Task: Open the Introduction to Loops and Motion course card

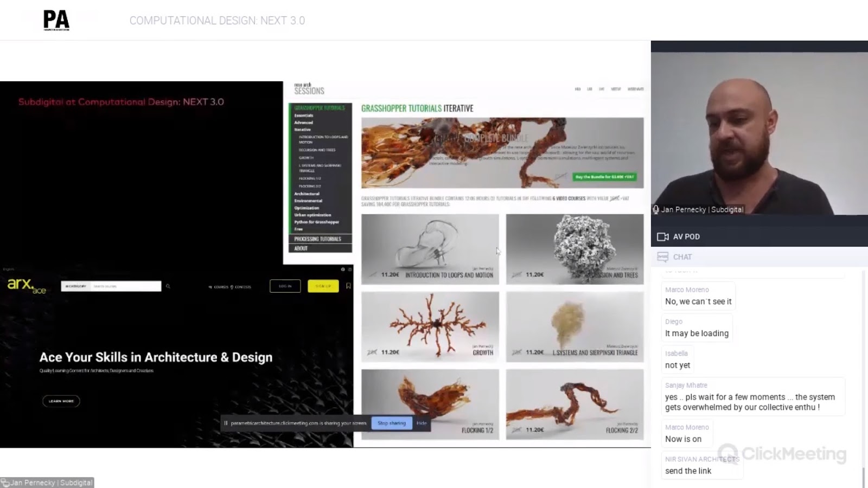Action: click(430, 249)
